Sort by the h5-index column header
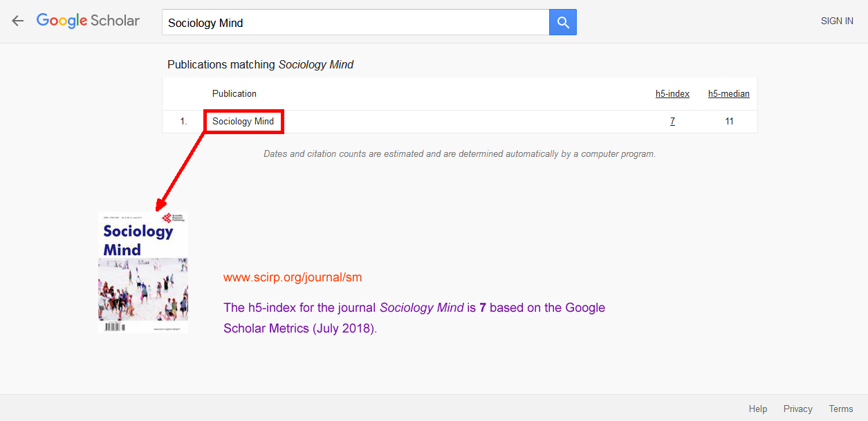The width and height of the screenshot is (868, 421). [x=672, y=94]
